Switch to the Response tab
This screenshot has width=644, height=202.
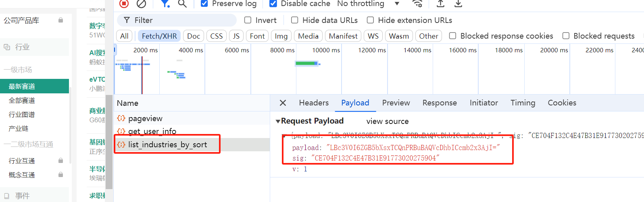440,103
